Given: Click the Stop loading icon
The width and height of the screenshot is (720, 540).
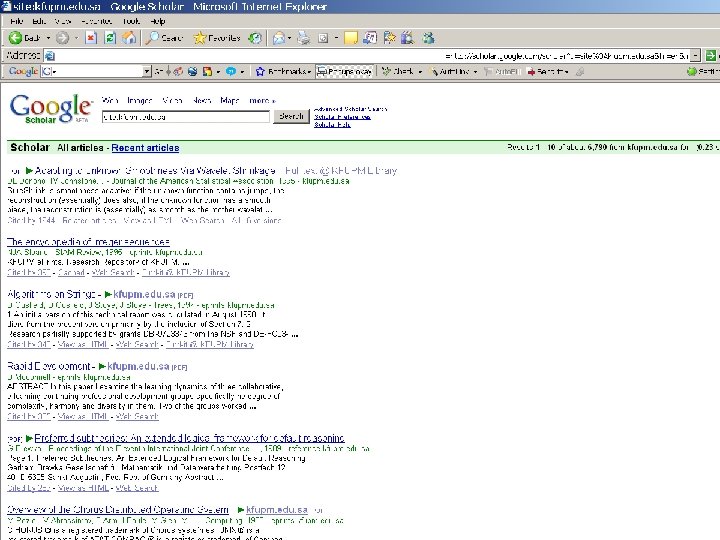Looking at the screenshot, I should [91, 38].
